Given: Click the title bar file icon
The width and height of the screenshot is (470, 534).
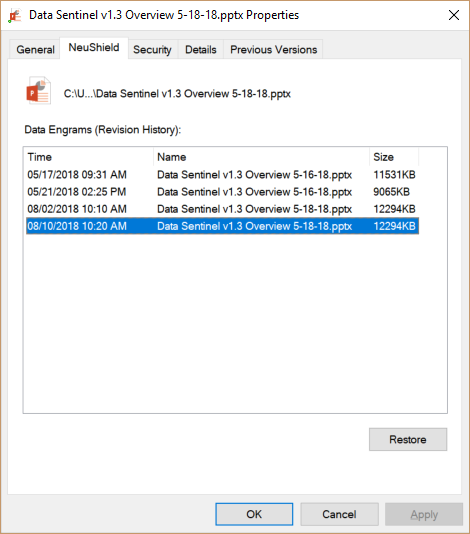Looking at the screenshot, I should (14, 15).
